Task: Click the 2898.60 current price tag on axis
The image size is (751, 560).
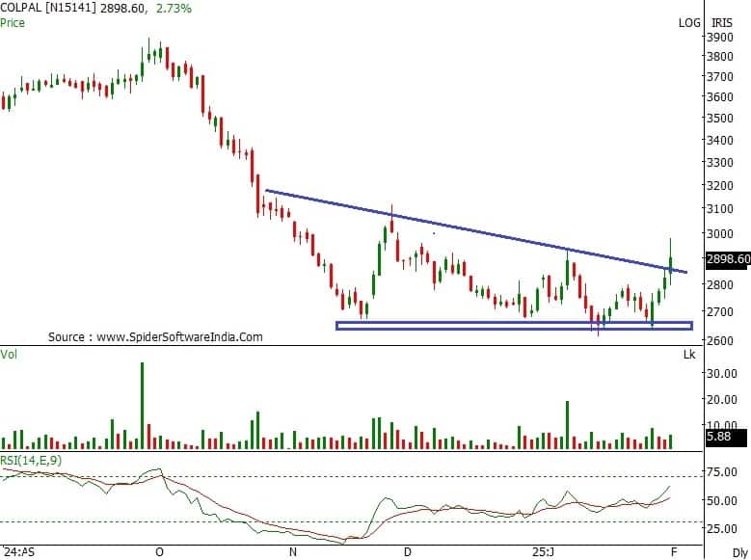Action: pyautogui.click(x=728, y=258)
